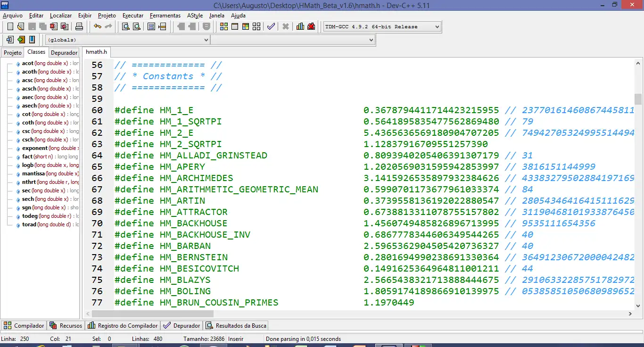Click the Run toolbar icon
The image size is (644, 347).
tap(235, 26)
